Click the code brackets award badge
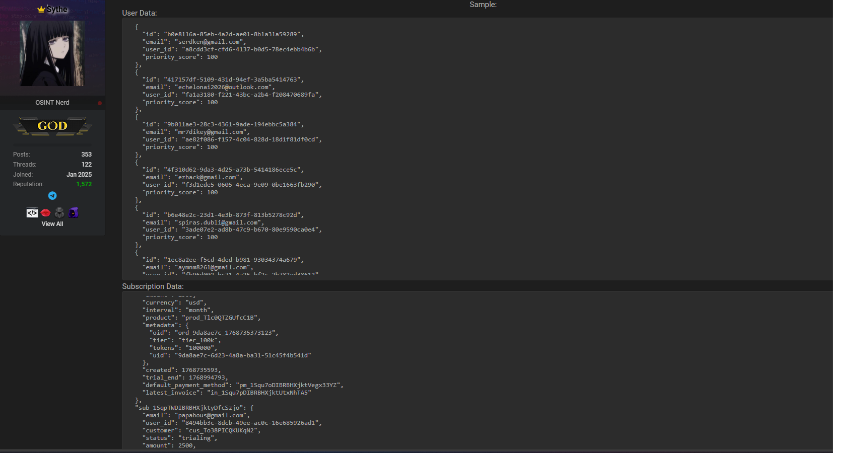 [32, 213]
